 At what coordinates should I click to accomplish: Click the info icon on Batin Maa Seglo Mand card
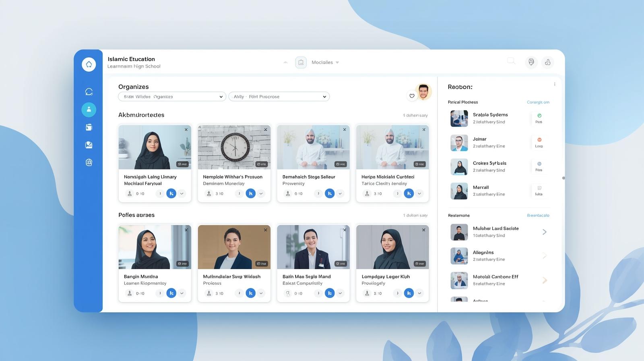(318, 293)
